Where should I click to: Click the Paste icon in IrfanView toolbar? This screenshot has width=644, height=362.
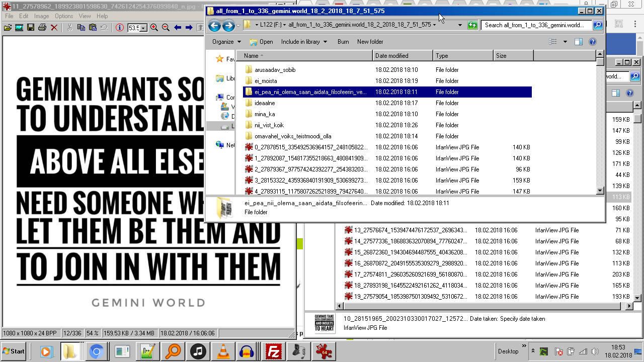click(93, 28)
